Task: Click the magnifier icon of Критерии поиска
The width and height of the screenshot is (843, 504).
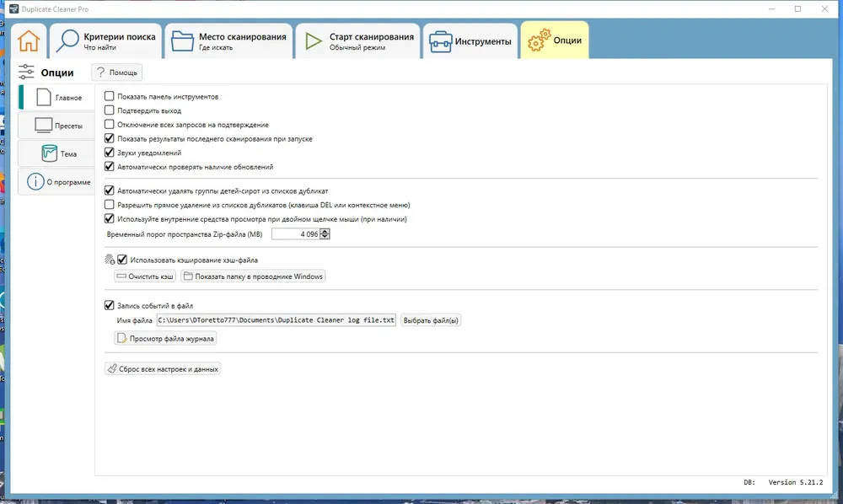Action: pos(67,40)
